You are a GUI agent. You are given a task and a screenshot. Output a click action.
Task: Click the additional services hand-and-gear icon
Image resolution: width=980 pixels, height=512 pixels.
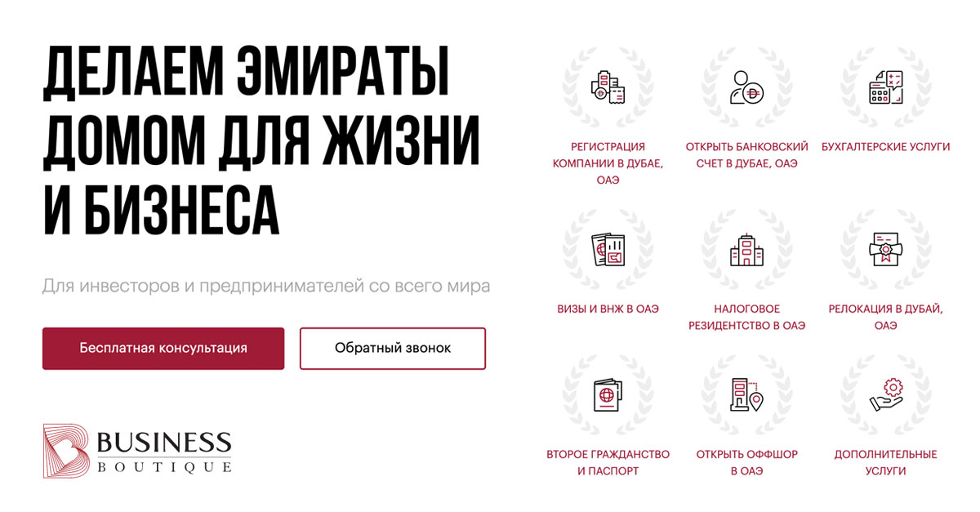click(886, 395)
